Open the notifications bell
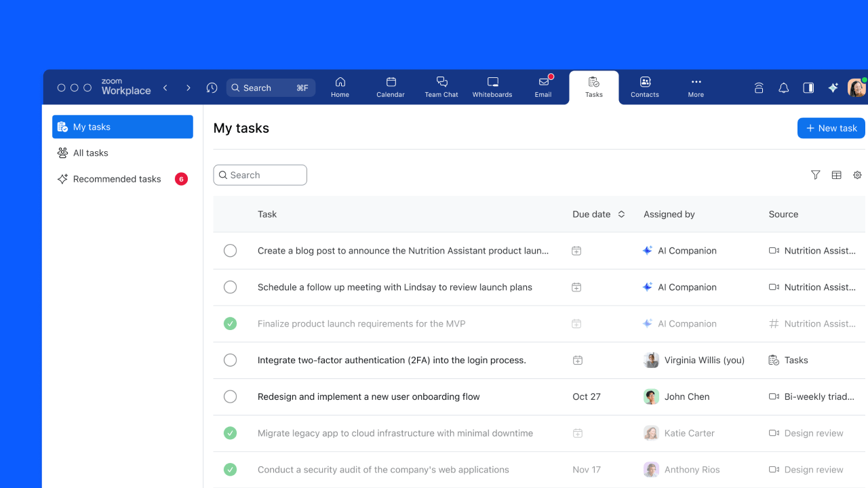This screenshot has height=488, width=868. point(783,87)
